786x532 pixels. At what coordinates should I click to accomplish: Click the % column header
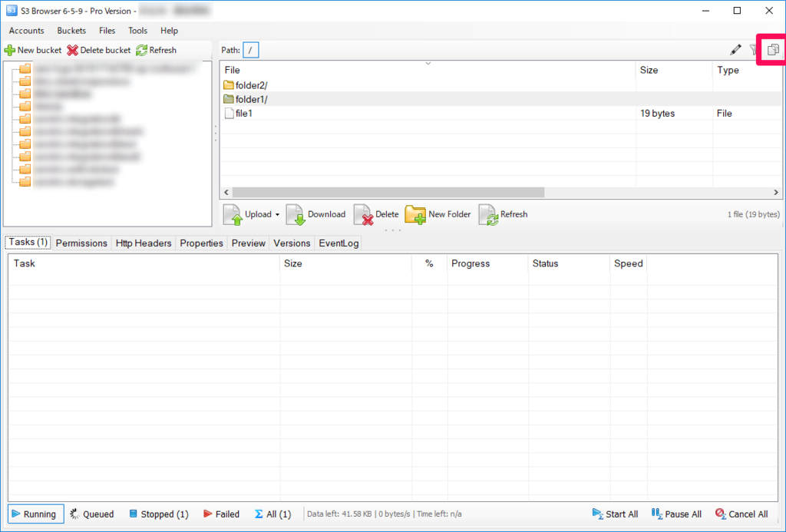[430, 264]
